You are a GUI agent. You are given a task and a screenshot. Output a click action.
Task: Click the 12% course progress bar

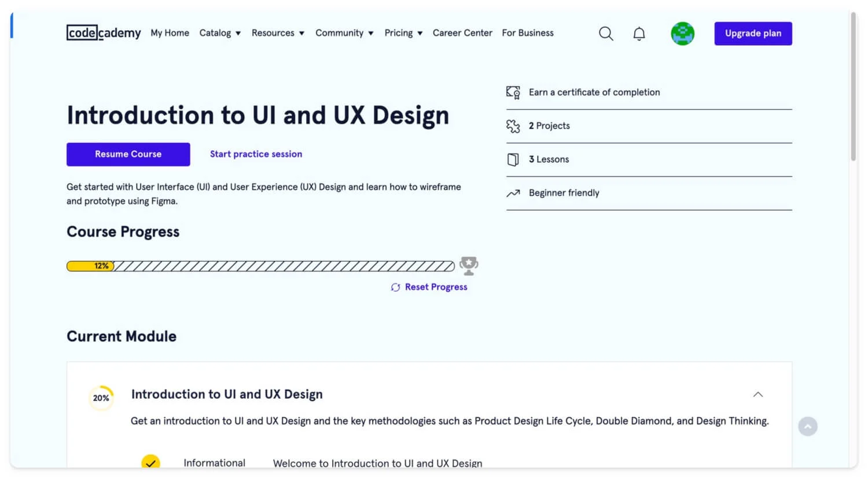[x=260, y=266]
